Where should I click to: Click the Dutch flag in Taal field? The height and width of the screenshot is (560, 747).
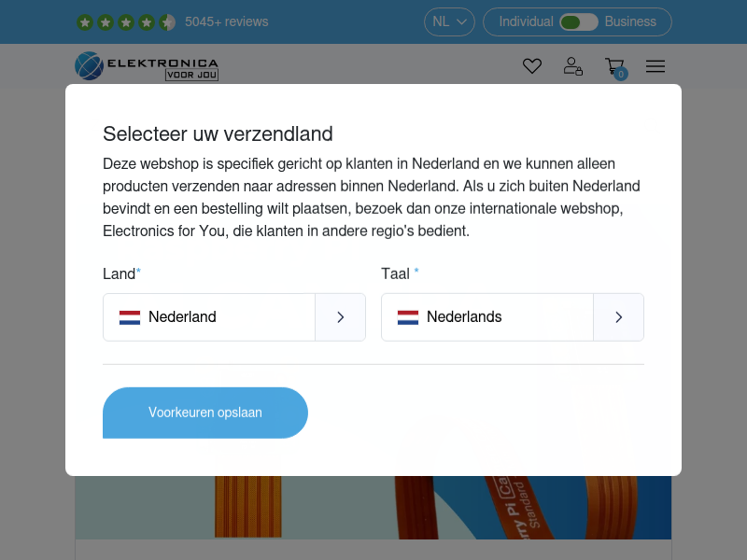tap(408, 317)
